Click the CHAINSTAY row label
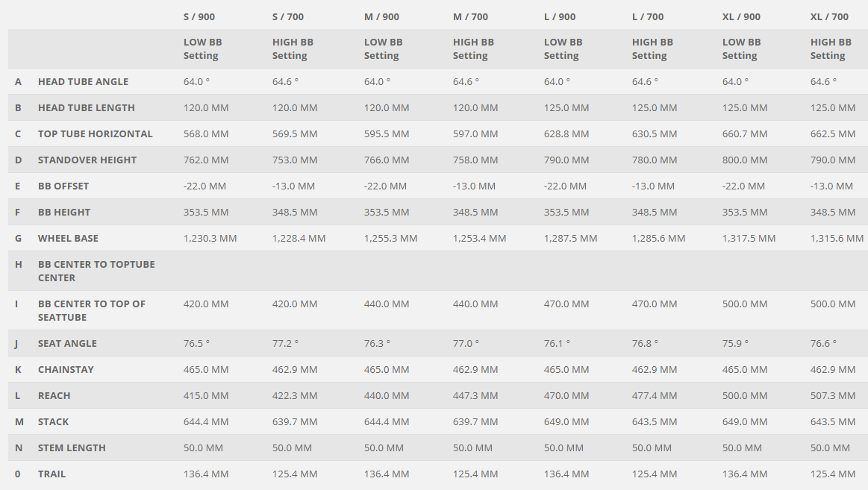The width and height of the screenshot is (868, 490). coord(66,369)
